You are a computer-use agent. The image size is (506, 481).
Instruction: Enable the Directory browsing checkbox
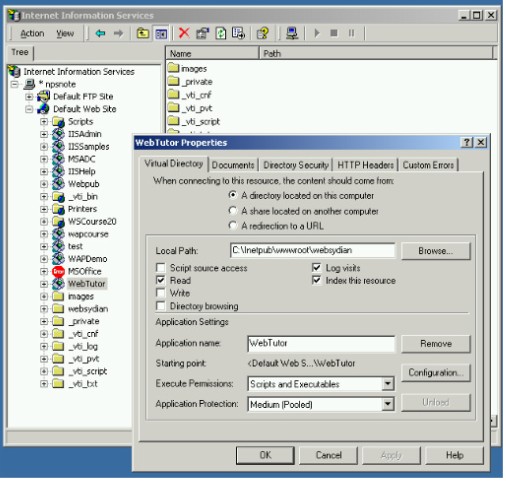(x=161, y=306)
